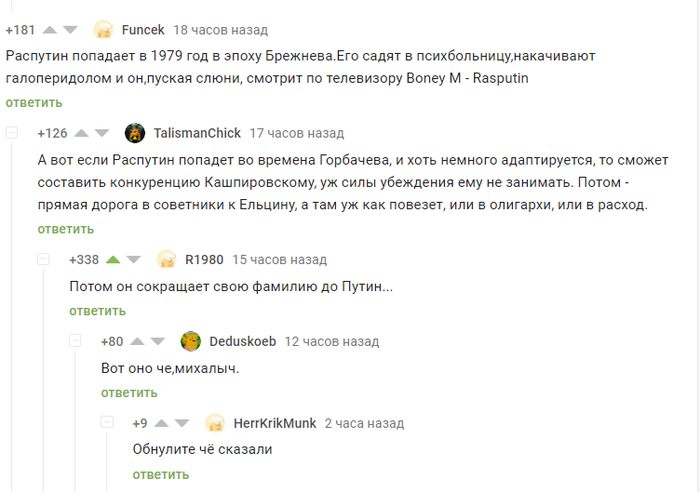Click "ответить" under Funcek's comment
700x492 pixels.
(x=33, y=102)
